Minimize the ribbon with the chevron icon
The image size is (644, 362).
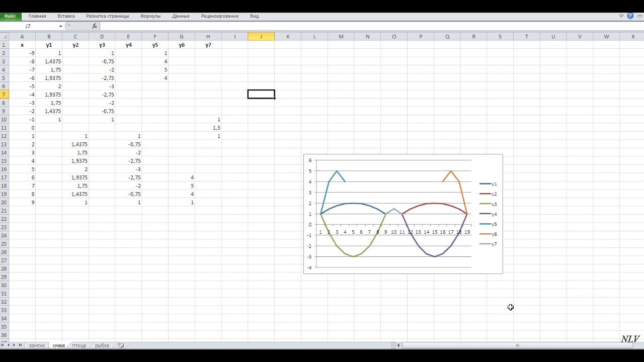point(621,16)
